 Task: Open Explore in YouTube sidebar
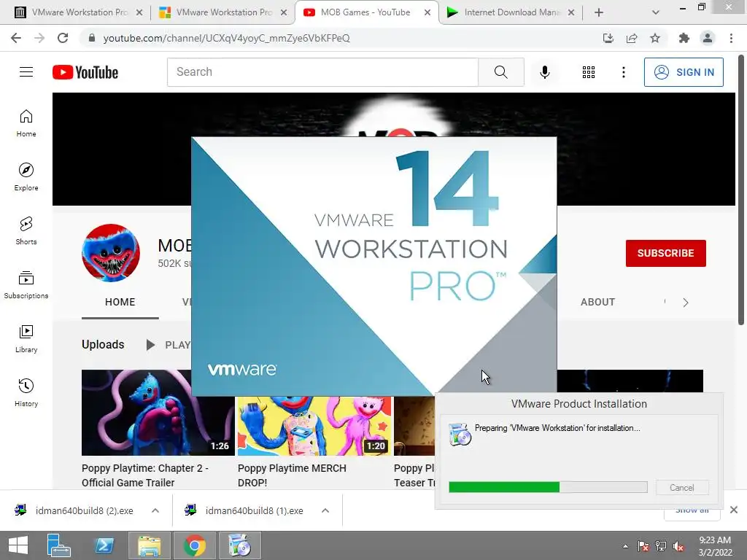(26, 176)
